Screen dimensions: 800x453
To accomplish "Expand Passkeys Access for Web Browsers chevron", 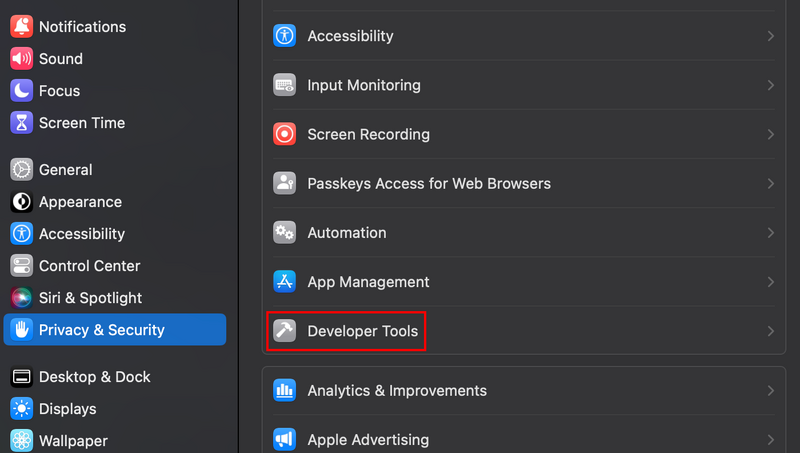I will tap(770, 183).
